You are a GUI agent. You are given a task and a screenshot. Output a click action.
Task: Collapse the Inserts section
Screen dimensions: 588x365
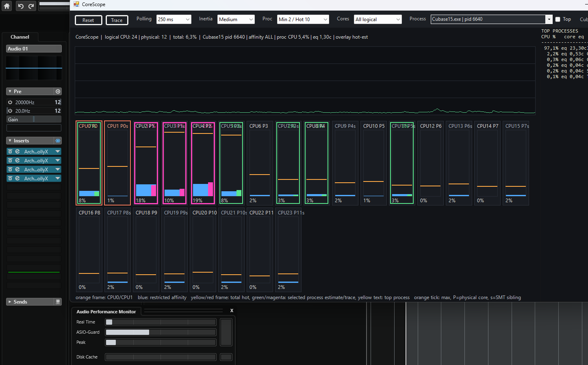pyautogui.click(x=10, y=141)
